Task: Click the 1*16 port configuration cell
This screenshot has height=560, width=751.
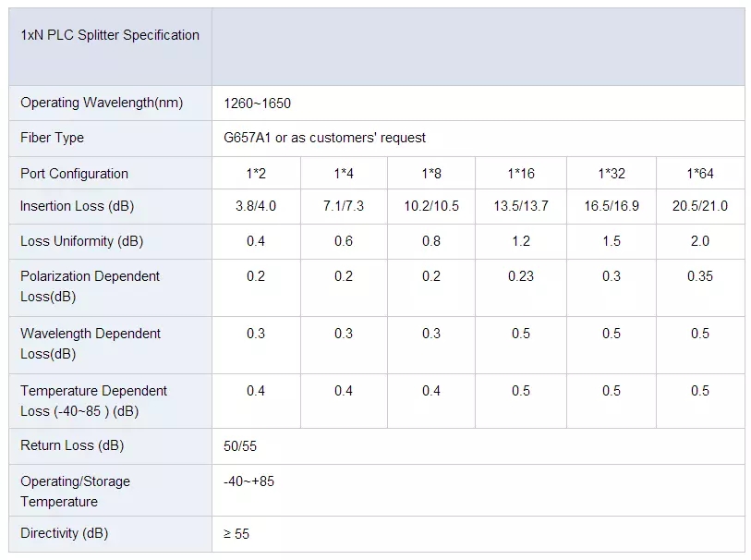Action: (521, 174)
